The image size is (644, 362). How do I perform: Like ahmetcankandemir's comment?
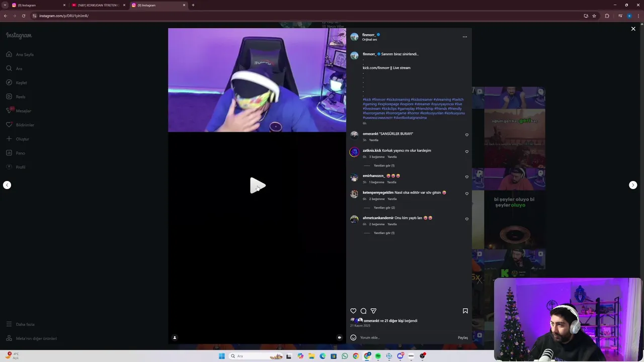(x=467, y=219)
